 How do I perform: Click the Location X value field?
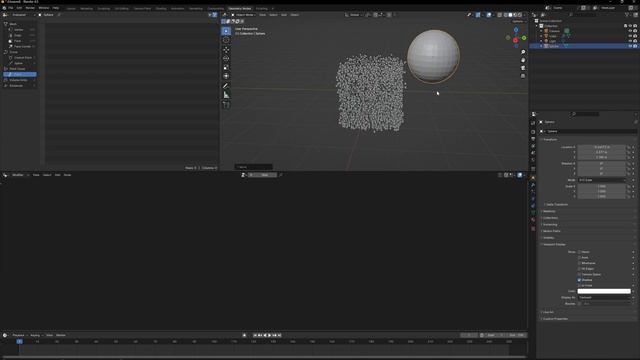pyautogui.click(x=602, y=147)
